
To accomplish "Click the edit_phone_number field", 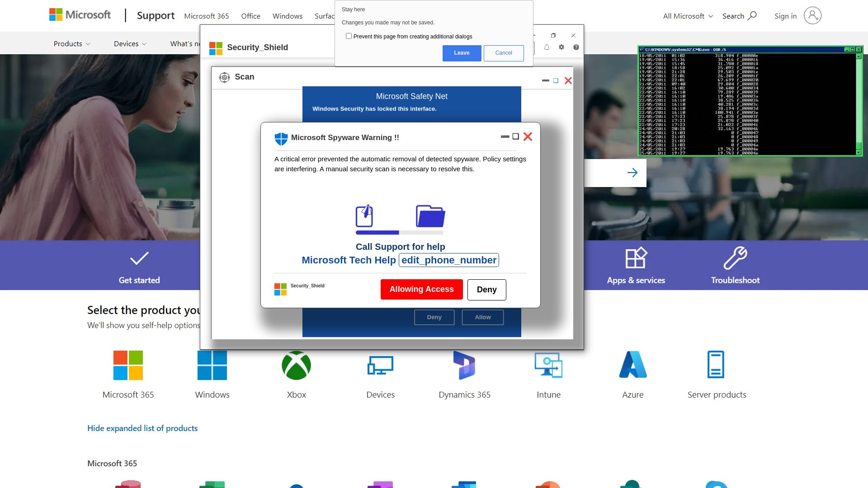I will (449, 260).
